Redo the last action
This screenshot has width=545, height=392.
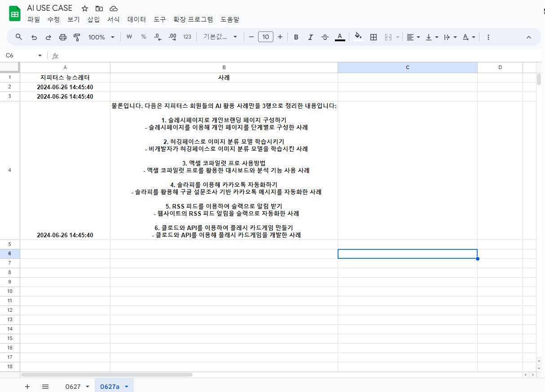coord(48,37)
